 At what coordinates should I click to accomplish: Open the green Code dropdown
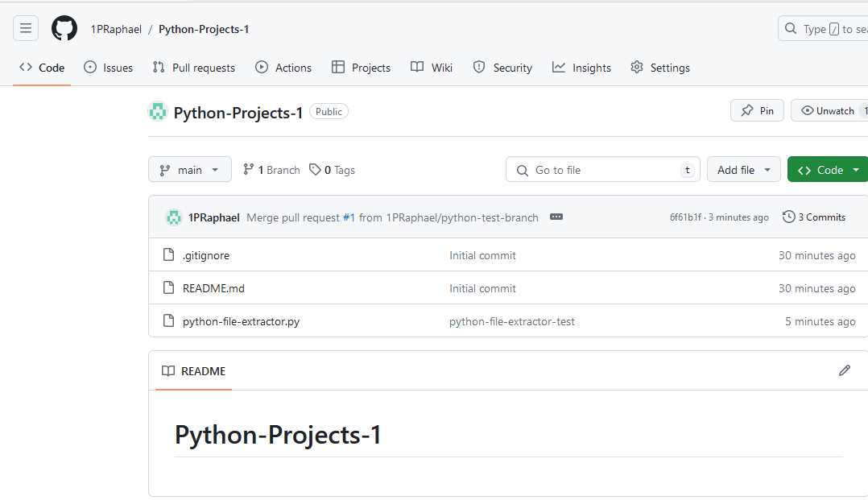coord(827,170)
